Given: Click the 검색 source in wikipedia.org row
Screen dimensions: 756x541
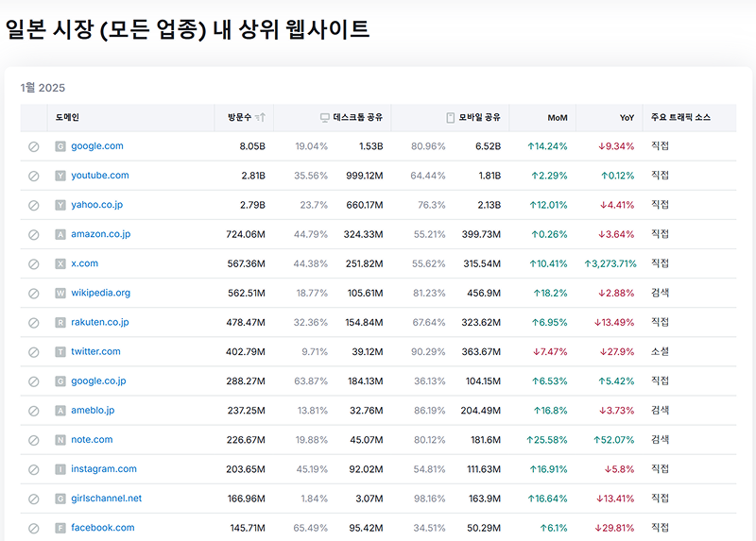Looking at the screenshot, I should (660, 293).
